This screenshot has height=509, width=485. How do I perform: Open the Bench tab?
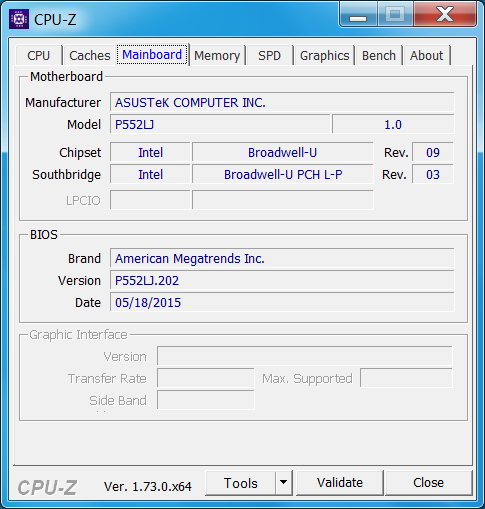[x=379, y=55]
